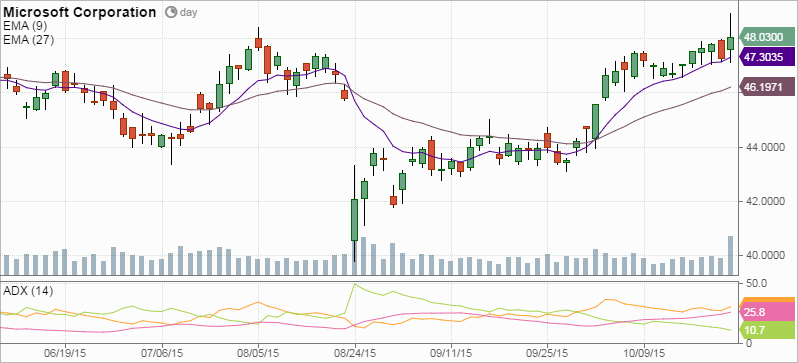This screenshot has height=363, width=798.
Task: Select the EMA (27) indicator label
Action: click(x=28, y=40)
